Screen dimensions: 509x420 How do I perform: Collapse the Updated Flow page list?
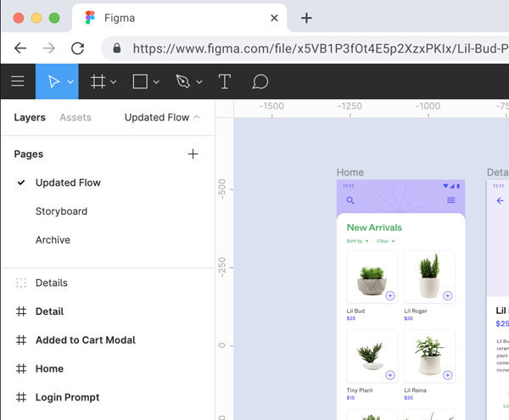point(197,117)
